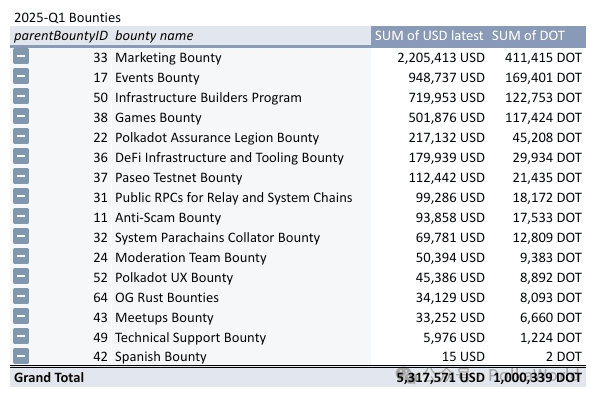
Task: Click minus icon for DeFi Infrastructure Bounty
Action: point(21,156)
